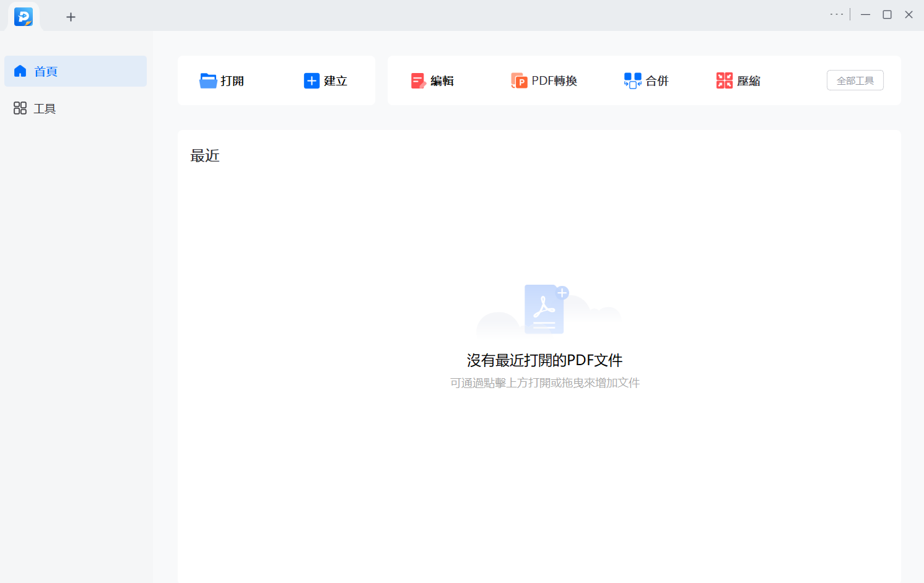Click the 沒有最近打開的PDF文件 message

[x=545, y=360]
